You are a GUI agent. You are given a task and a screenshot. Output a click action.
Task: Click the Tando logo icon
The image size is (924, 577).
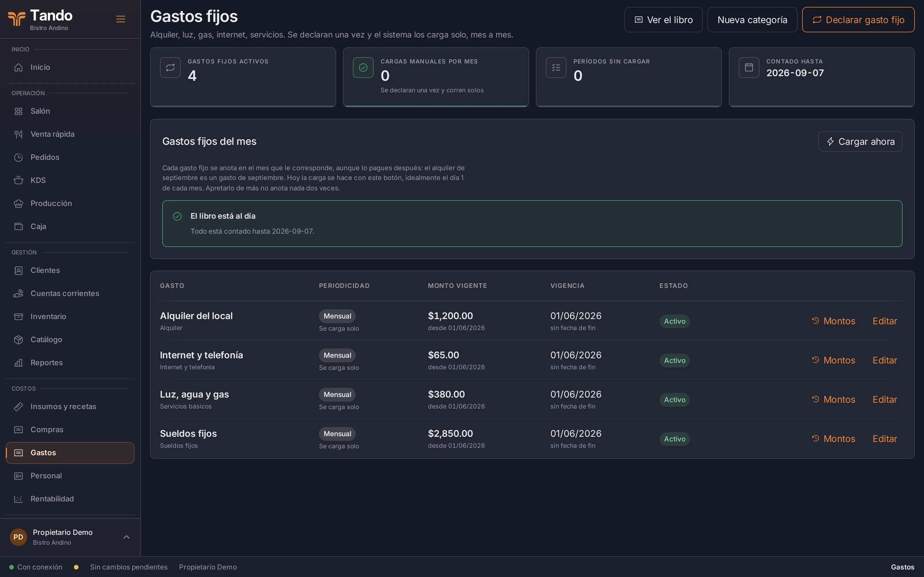pos(17,19)
